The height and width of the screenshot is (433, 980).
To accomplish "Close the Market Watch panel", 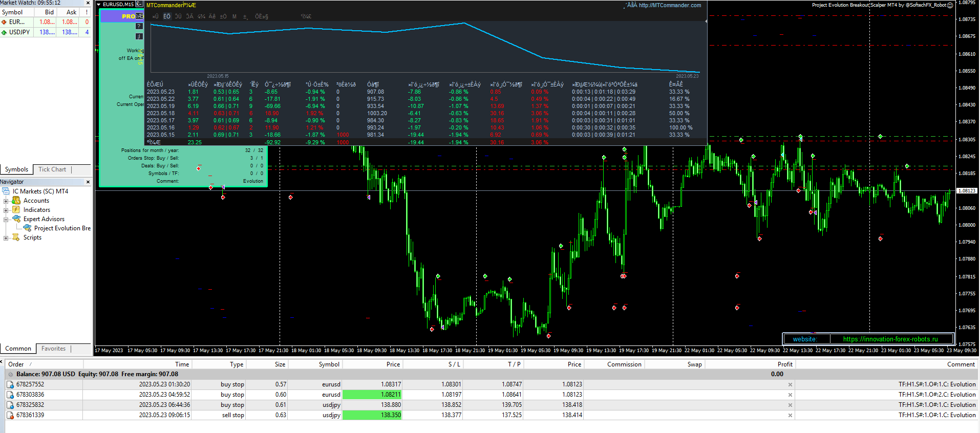I will pyautogui.click(x=88, y=3).
